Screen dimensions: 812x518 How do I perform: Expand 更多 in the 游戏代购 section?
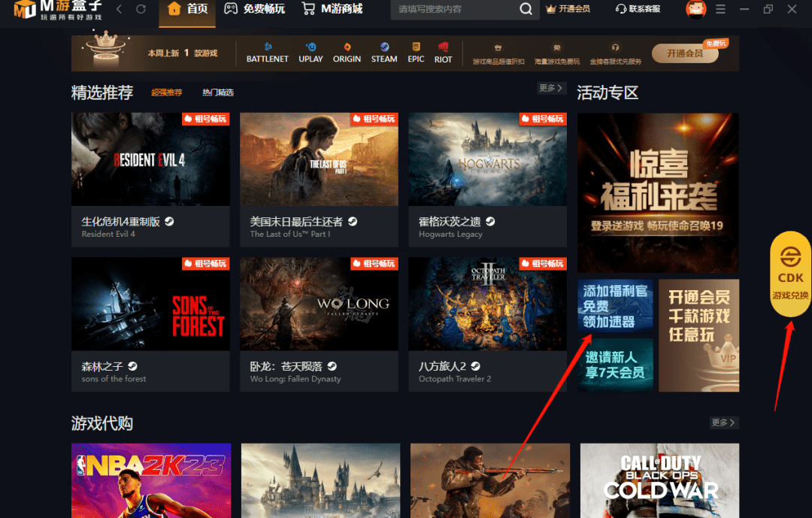click(723, 423)
